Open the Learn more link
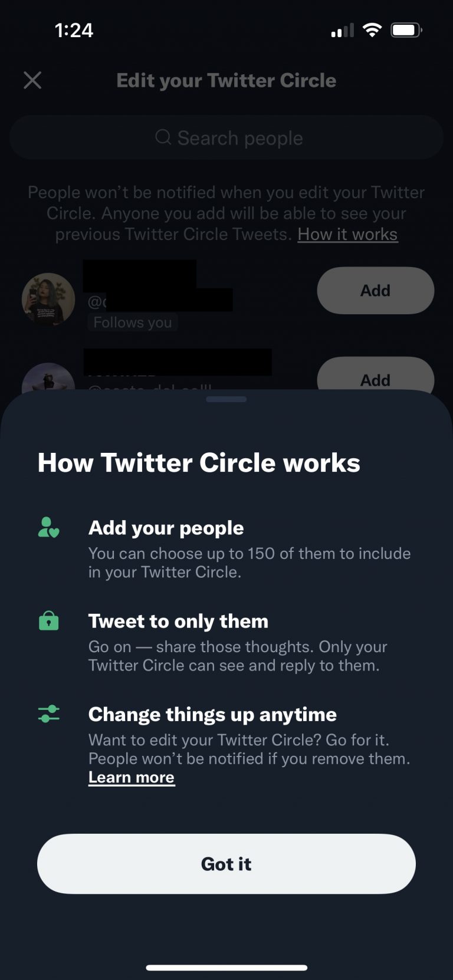The image size is (453, 980). tap(131, 777)
